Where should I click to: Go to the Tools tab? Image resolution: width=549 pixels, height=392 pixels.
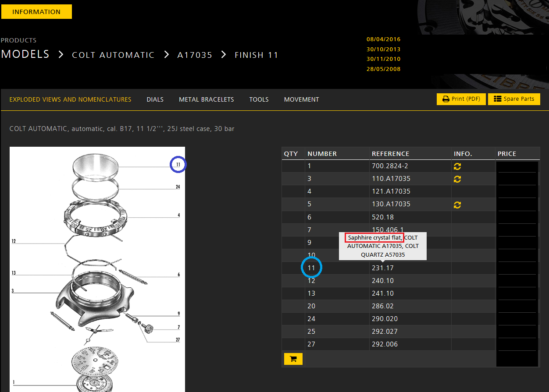(x=259, y=99)
